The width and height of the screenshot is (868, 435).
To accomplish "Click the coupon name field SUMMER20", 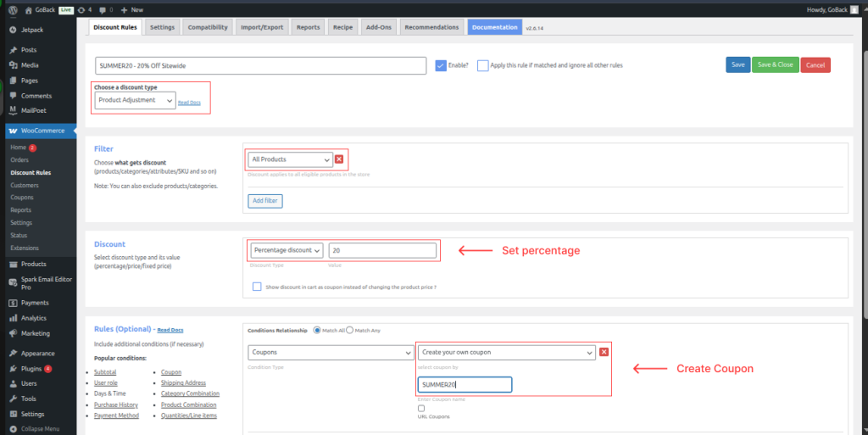I will [x=465, y=385].
